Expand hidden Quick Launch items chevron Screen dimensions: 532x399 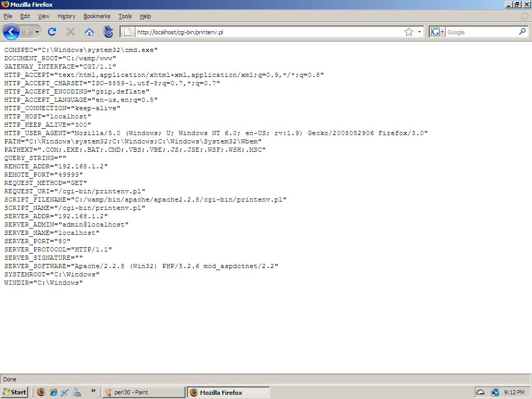tap(94, 391)
